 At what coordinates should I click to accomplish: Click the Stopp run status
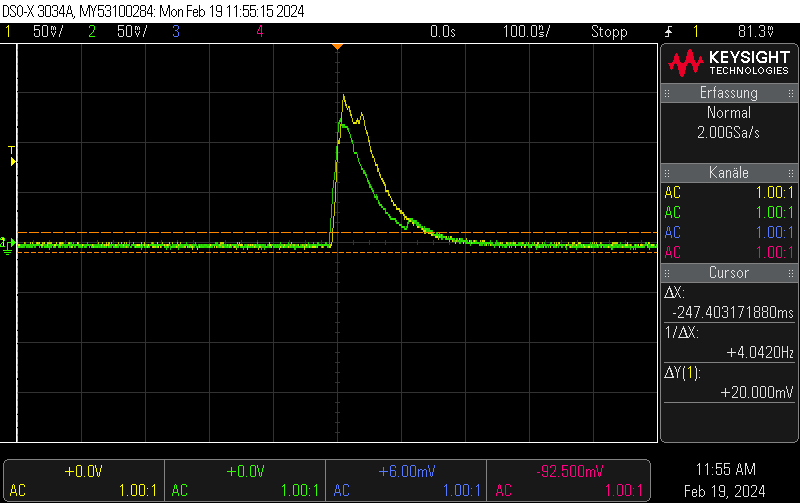[609, 32]
